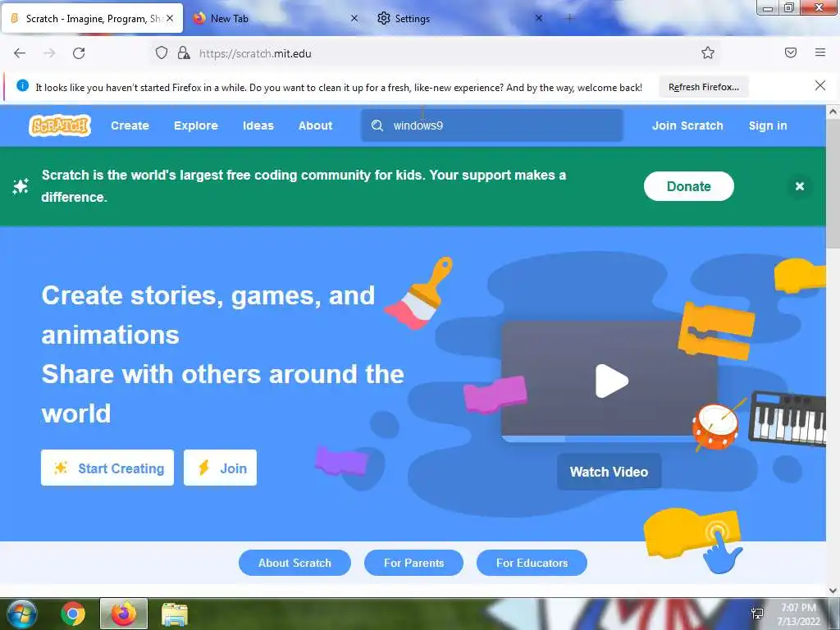
Task: Go back with the browser back arrow
Action: (20, 53)
